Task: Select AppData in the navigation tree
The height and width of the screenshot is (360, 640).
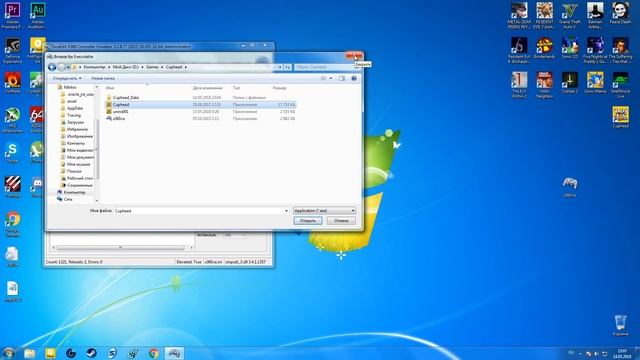Action: click(75, 108)
